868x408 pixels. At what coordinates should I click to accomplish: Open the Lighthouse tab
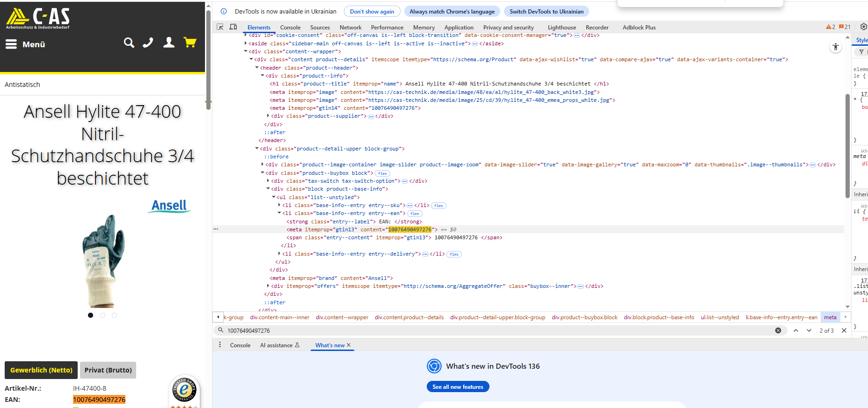562,28
